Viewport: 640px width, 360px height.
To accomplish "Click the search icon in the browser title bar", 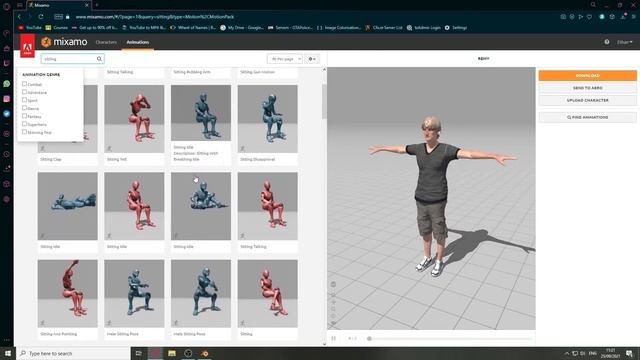I will [593, 5].
